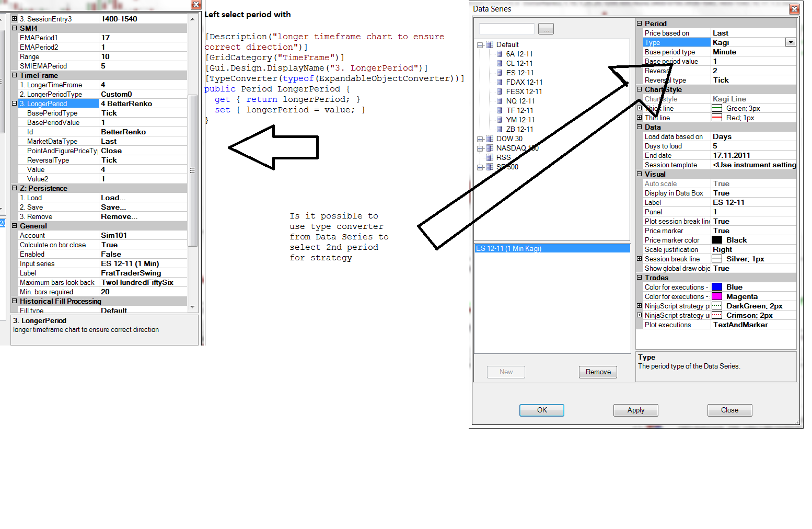Click the Black price marker color swatch
The height and width of the screenshot is (529, 812).
coord(717,240)
